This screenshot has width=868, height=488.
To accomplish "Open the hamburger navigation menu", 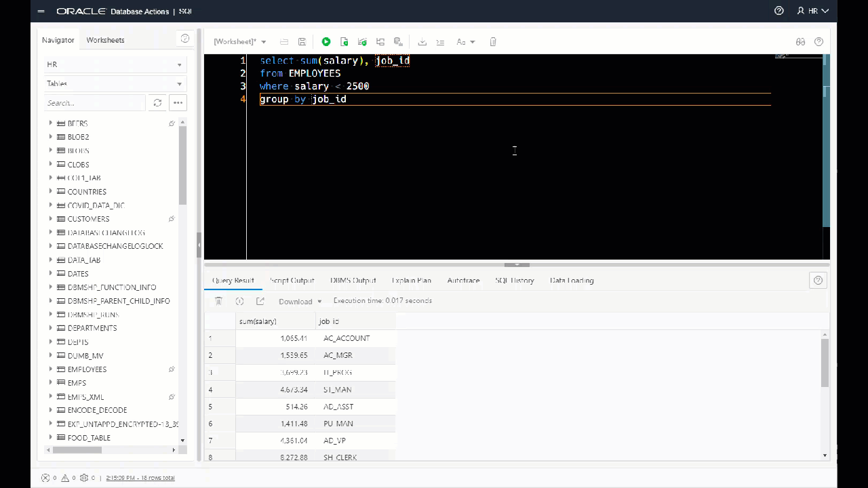I will pos(42,12).
